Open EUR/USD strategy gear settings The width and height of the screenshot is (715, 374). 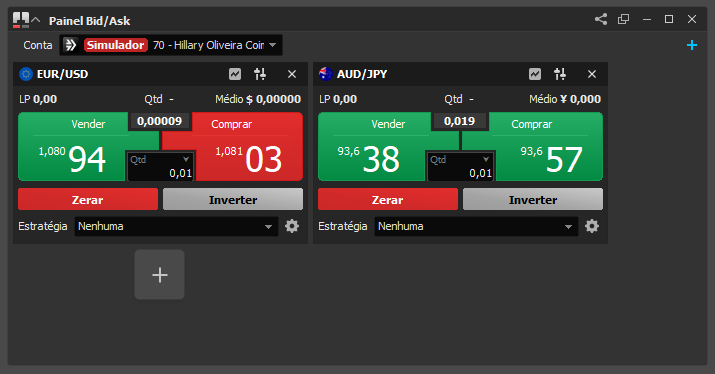(x=292, y=226)
